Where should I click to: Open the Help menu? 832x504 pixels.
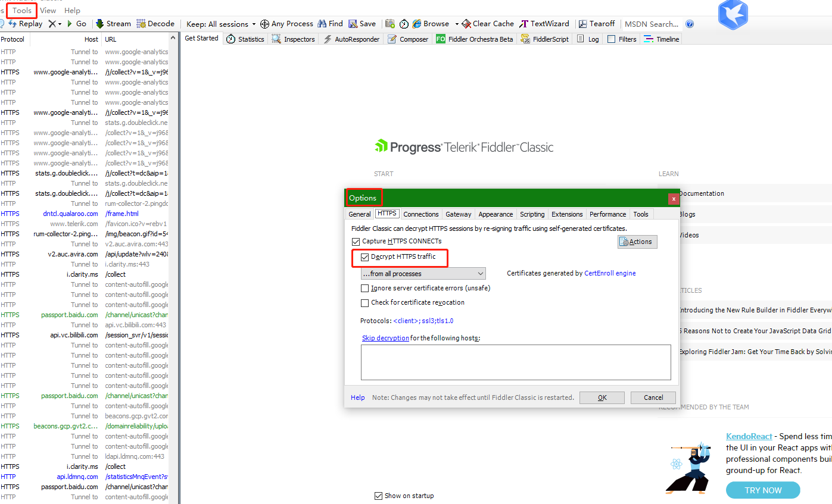click(72, 10)
